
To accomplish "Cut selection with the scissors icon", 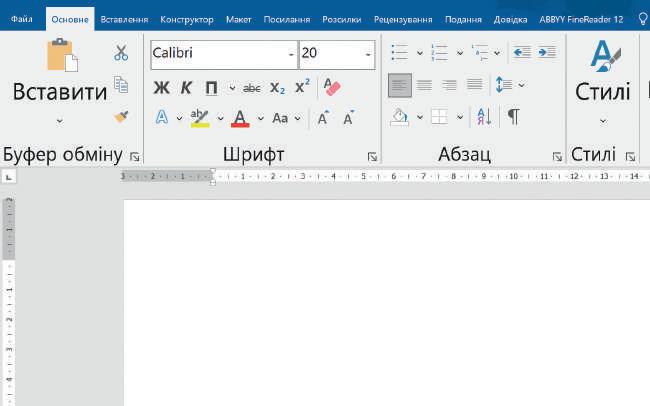I will pos(121,53).
